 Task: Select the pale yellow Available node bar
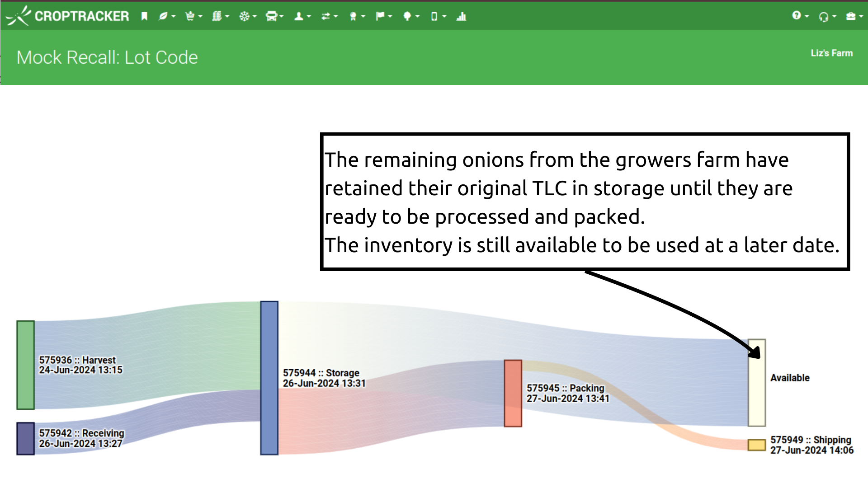click(x=757, y=383)
